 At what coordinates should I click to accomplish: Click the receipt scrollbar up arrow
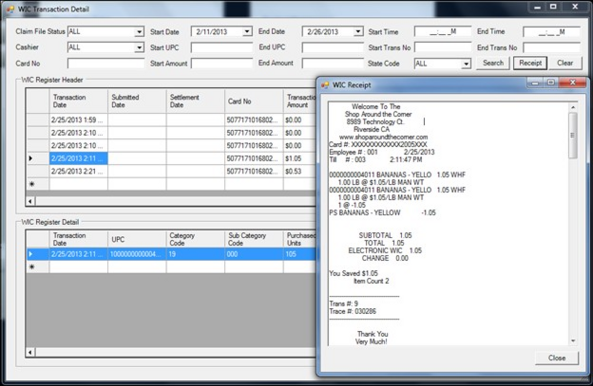coord(573,107)
